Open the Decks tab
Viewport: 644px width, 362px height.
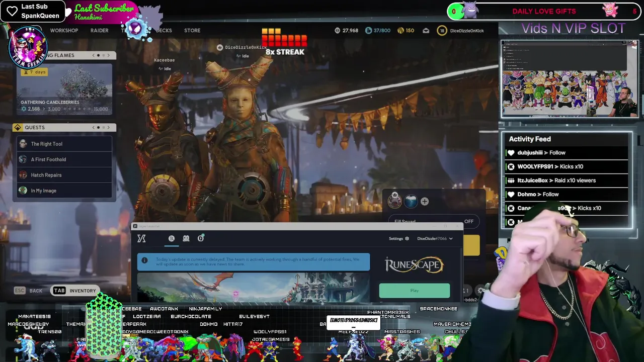(x=164, y=31)
